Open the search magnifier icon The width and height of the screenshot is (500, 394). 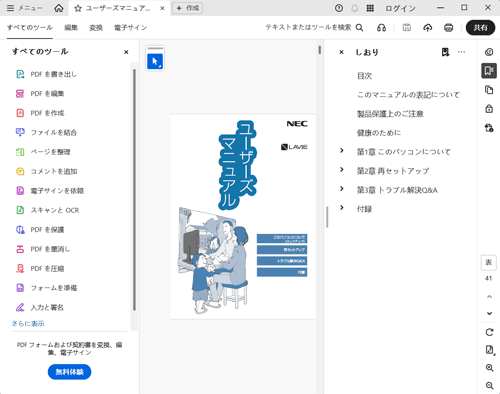(x=359, y=28)
